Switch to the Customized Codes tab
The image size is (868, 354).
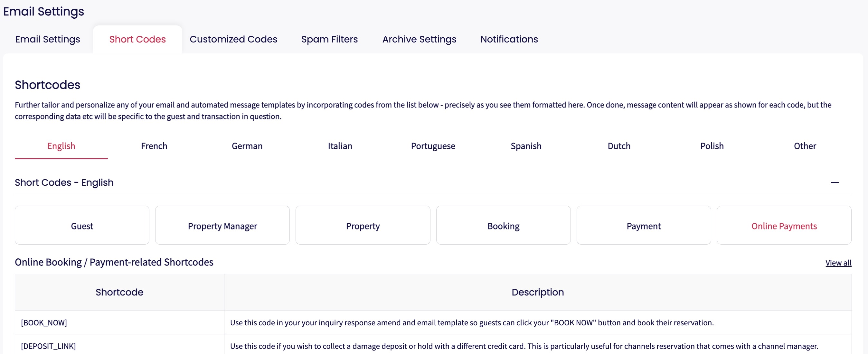coord(233,39)
